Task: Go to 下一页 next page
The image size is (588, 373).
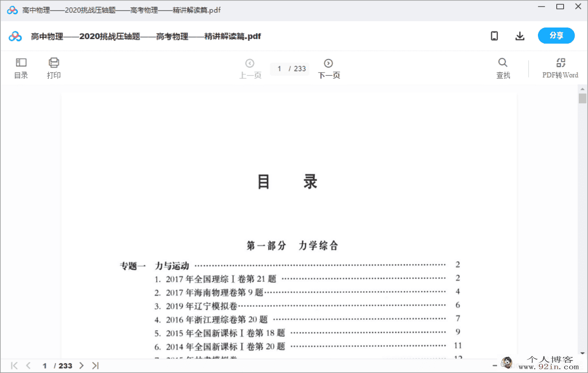Action: pyautogui.click(x=329, y=69)
